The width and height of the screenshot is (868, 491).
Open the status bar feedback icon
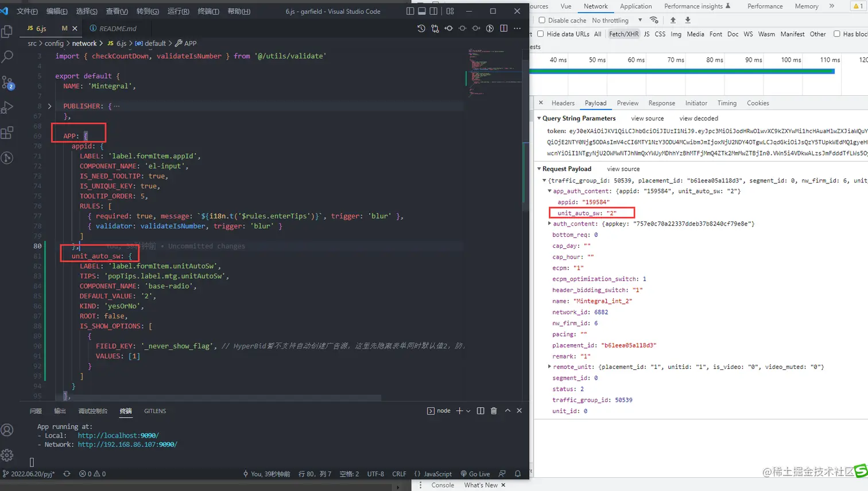coord(502,474)
